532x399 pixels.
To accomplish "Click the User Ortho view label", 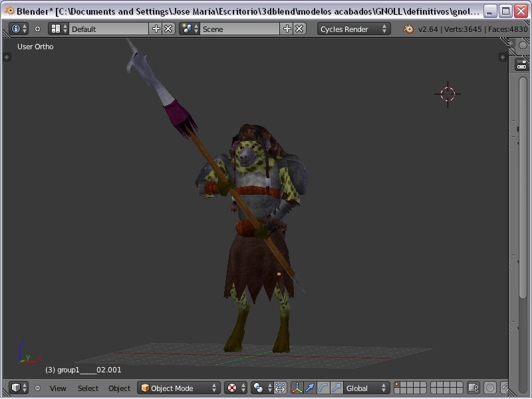I will pos(35,47).
